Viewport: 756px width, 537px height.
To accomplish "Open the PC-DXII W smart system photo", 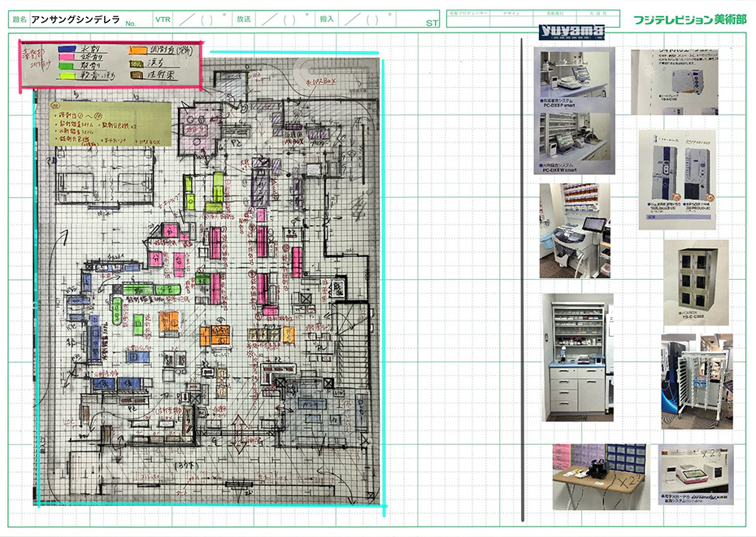I will (x=574, y=143).
